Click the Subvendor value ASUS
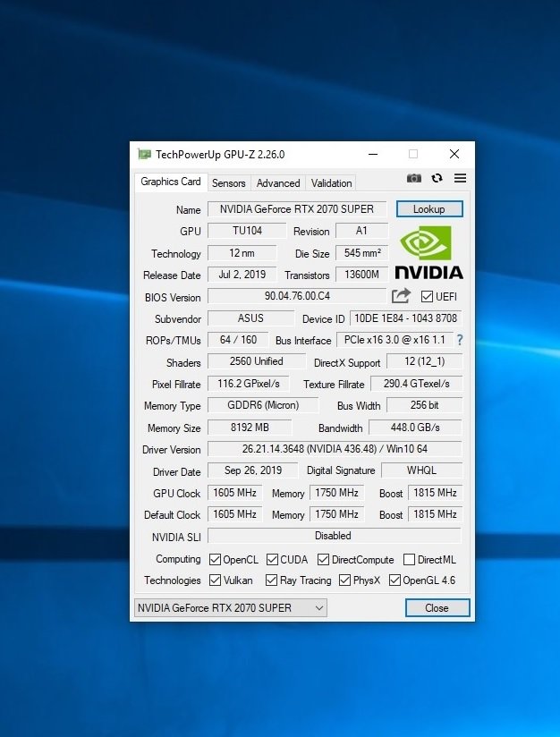Screen dimensions: 560x737 (x=250, y=318)
